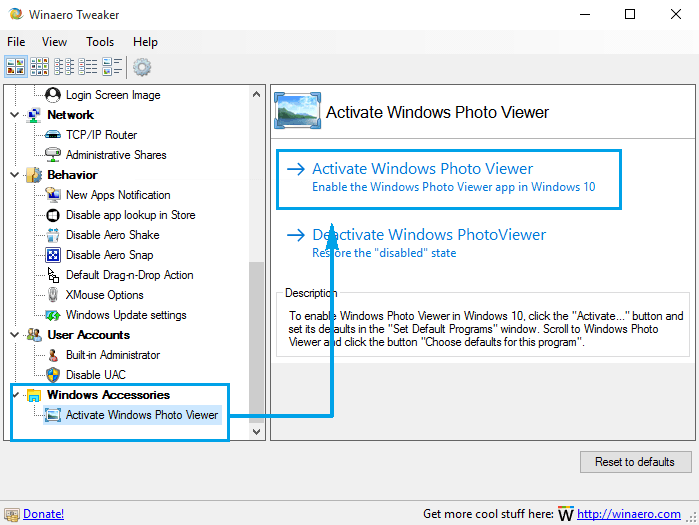Open the Donate! link

[43, 514]
